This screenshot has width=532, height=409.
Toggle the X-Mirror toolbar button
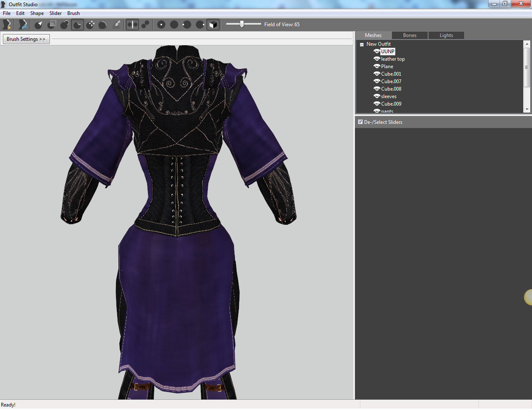click(132, 25)
